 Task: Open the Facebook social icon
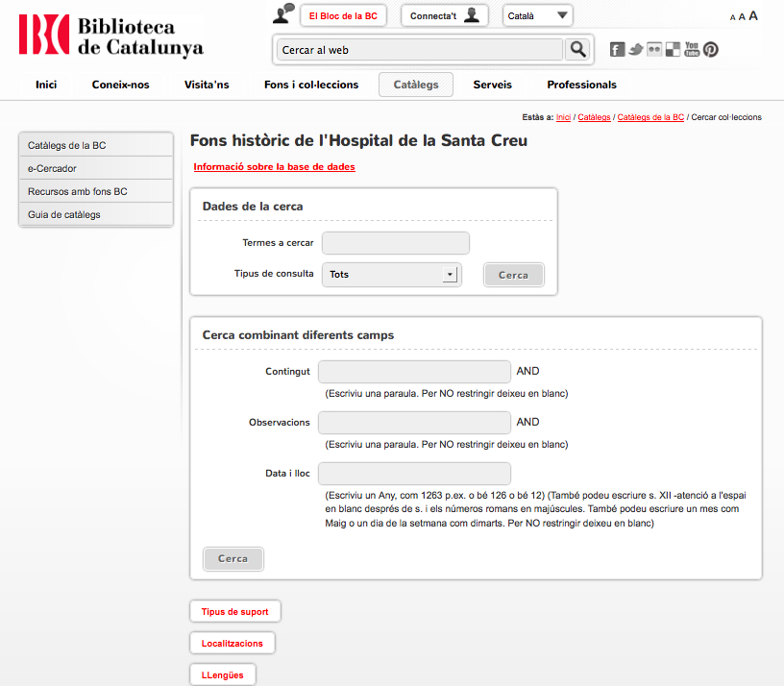[x=617, y=50]
